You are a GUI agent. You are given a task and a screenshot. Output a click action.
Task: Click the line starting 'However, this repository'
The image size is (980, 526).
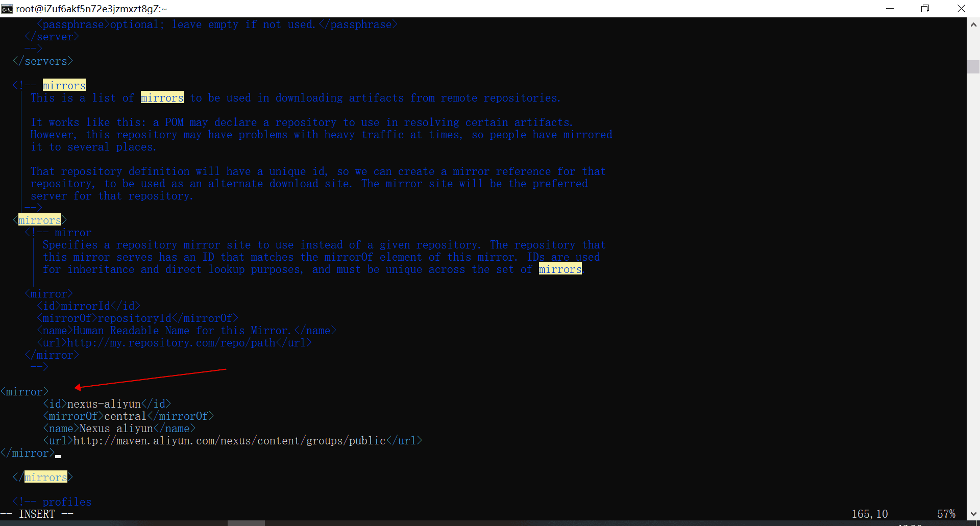321,135
